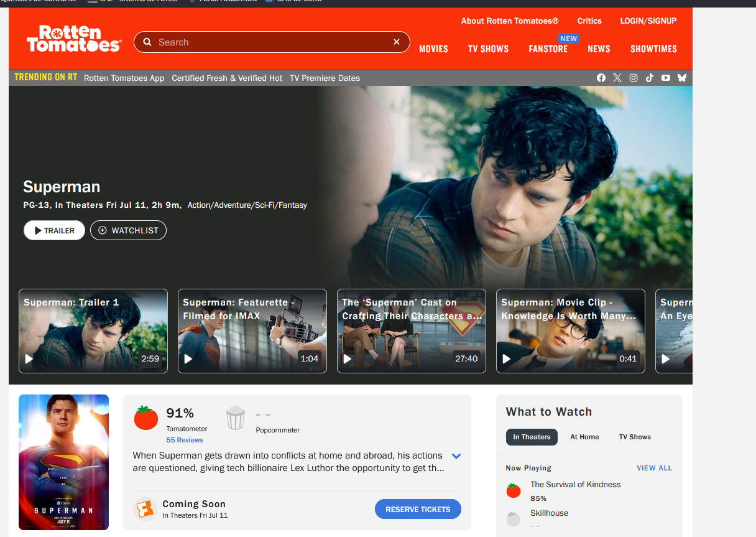Image resolution: width=756 pixels, height=537 pixels.
Task: Open Rotten Tomatoes App trending link
Action: [124, 78]
